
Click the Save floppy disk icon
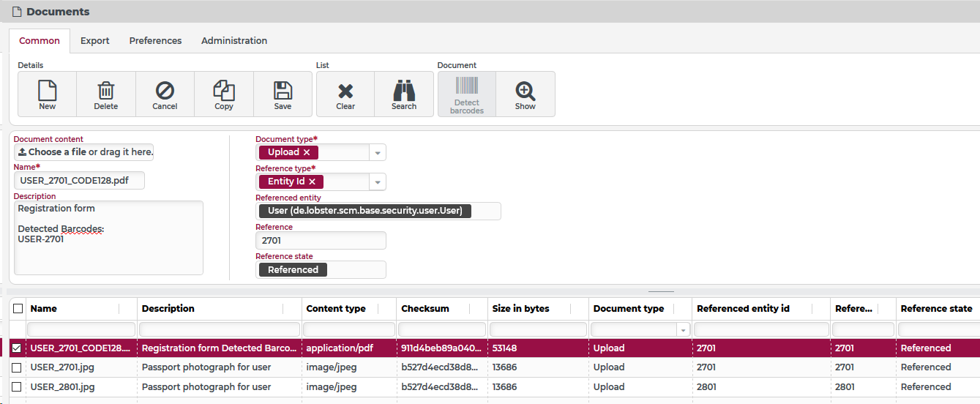[x=283, y=91]
